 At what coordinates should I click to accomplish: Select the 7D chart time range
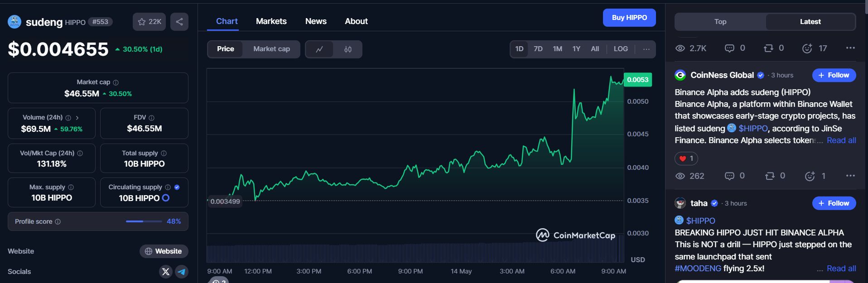point(538,49)
